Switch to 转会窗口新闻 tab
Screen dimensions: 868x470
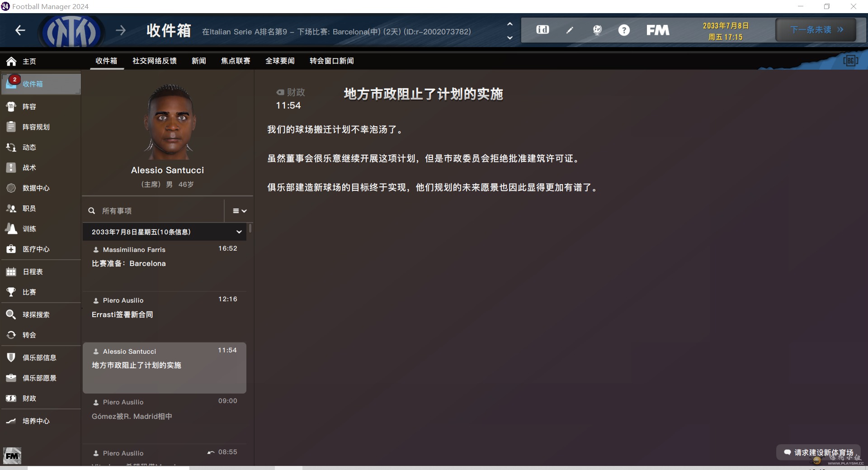tap(331, 61)
